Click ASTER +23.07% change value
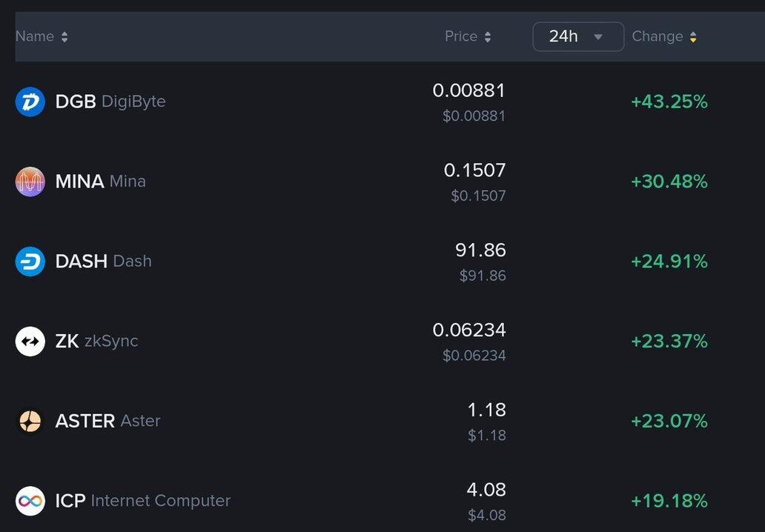Viewport: 765px width, 532px height. coord(669,422)
